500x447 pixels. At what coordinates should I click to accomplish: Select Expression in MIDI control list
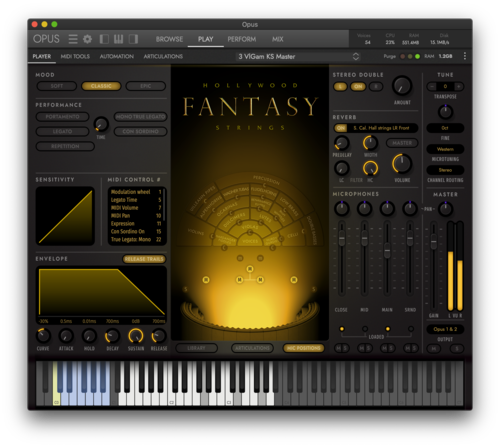coord(136,223)
